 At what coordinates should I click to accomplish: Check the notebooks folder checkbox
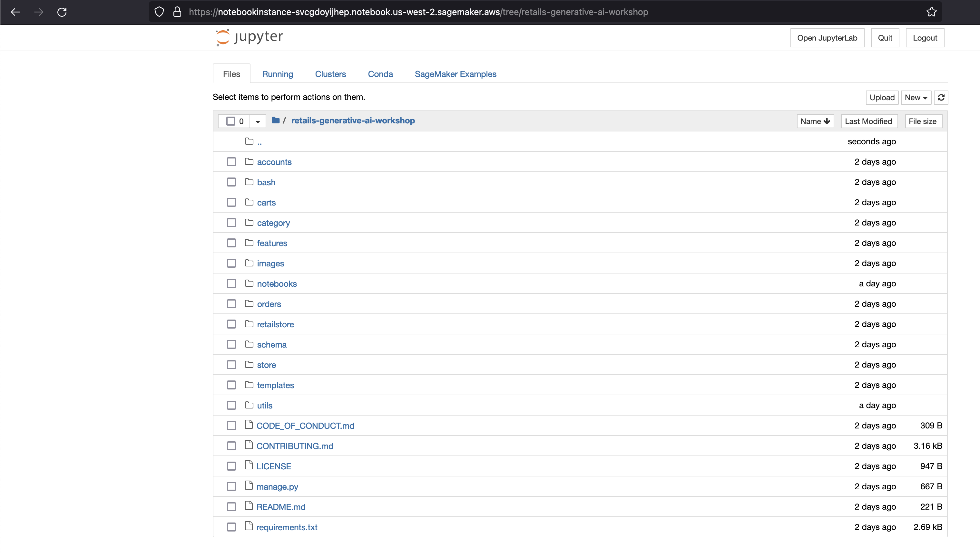click(231, 284)
